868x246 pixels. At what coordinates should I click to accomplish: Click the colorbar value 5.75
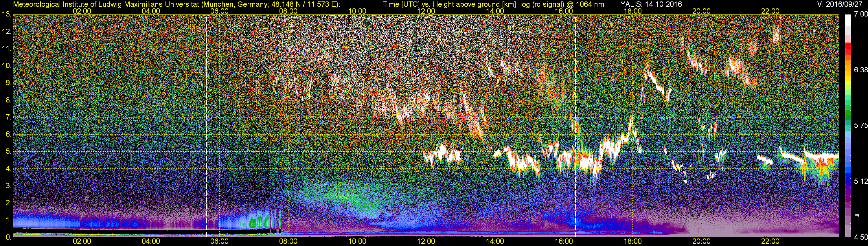pyautogui.click(x=861, y=125)
